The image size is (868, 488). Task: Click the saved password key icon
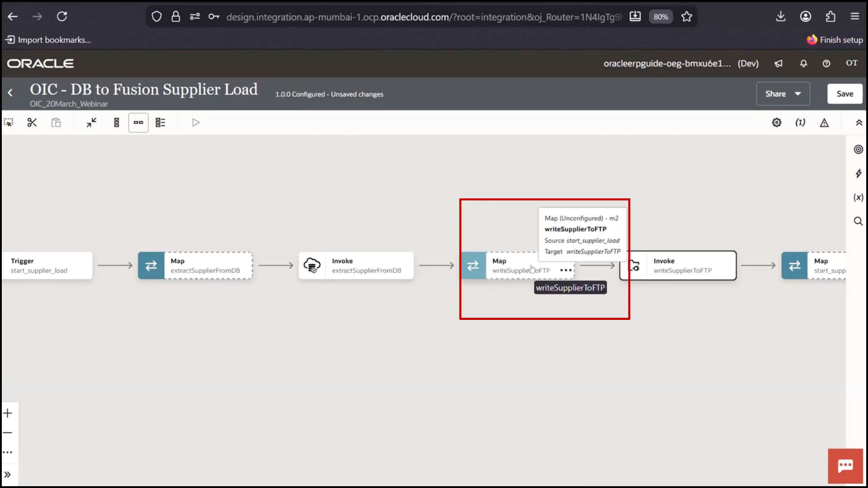214,17
